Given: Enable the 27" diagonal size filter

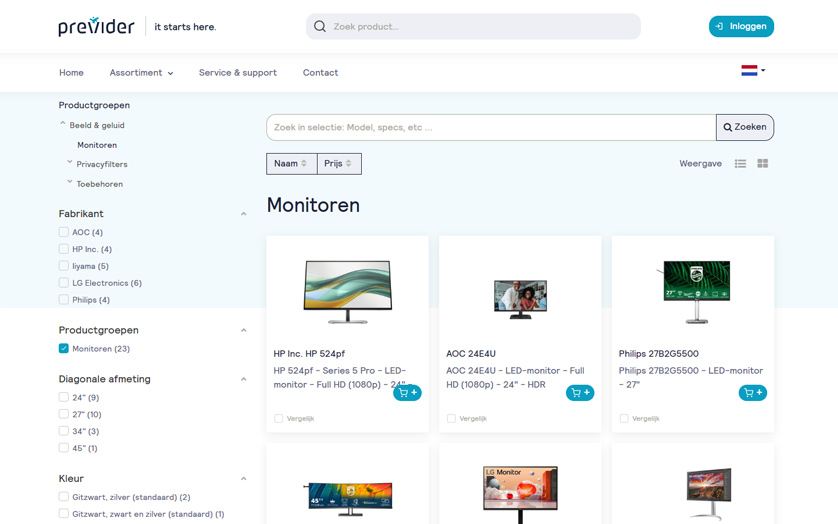Looking at the screenshot, I should tap(64, 414).
